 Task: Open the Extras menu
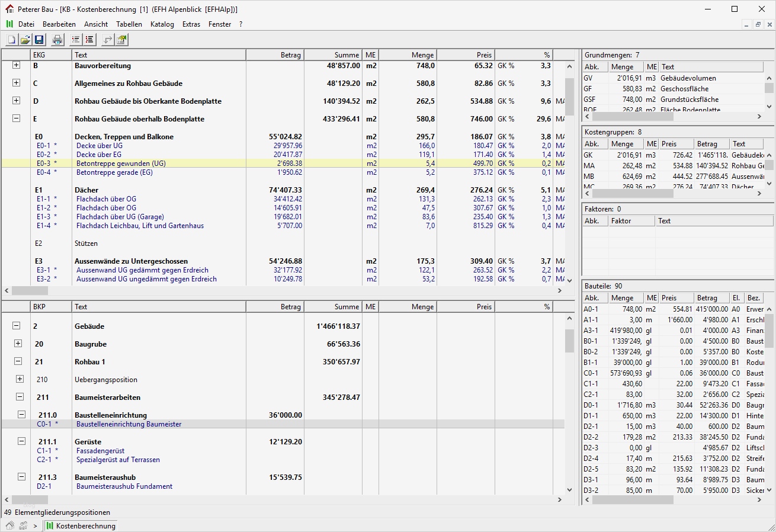pos(191,24)
